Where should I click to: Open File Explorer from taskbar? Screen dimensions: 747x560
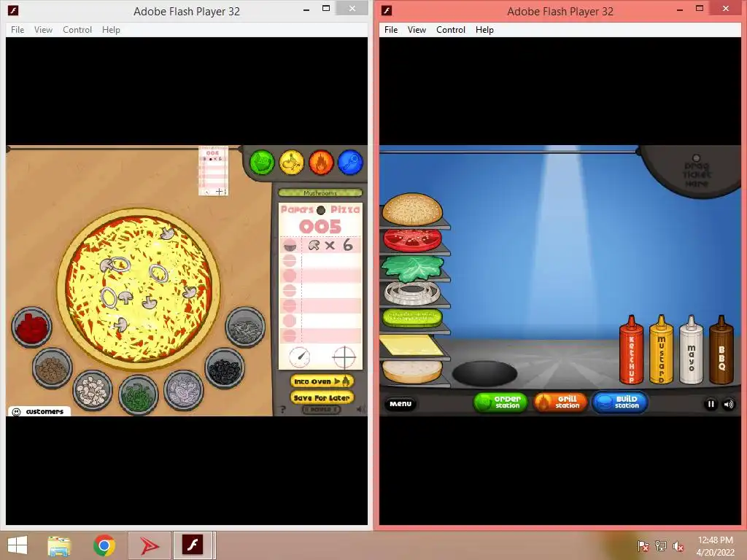(60, 545)
